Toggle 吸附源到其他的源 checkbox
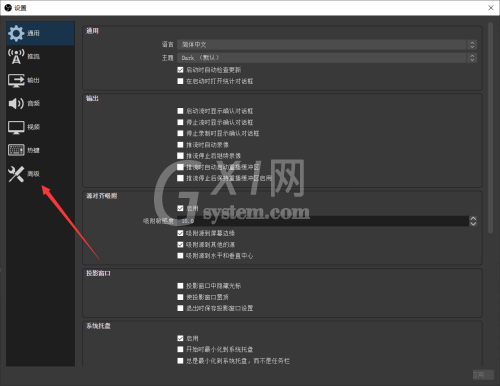Viewport: 500px width, 386px height. 180,244
